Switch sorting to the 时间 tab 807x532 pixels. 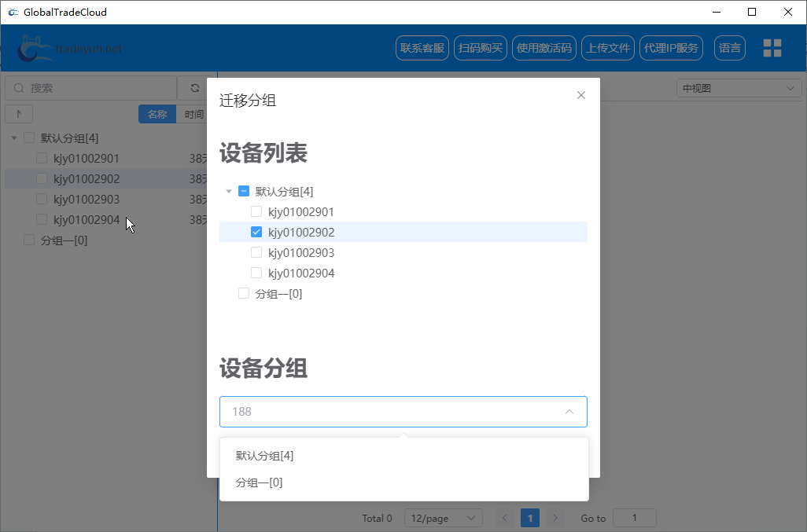193,113
